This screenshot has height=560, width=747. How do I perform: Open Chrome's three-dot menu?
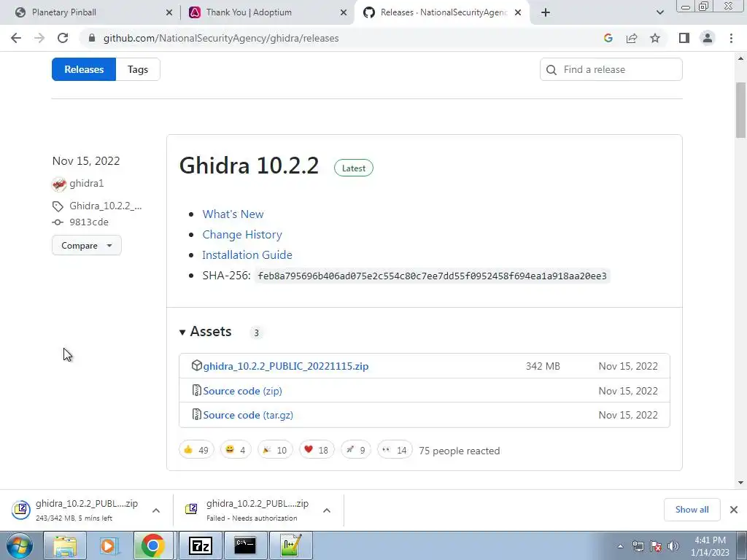[731, 38]
